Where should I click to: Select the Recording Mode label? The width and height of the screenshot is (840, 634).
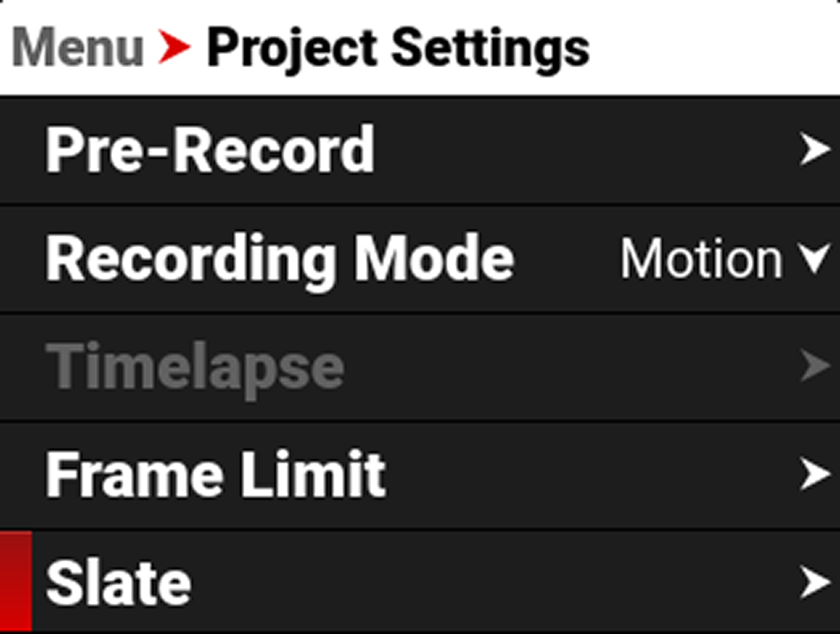280,259
